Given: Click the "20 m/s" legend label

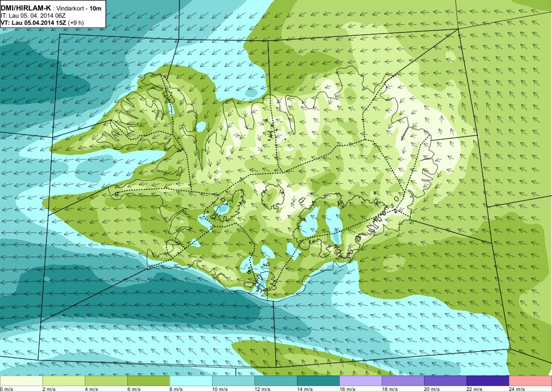Looking at the screenshot, I should (x=432, y=389).
